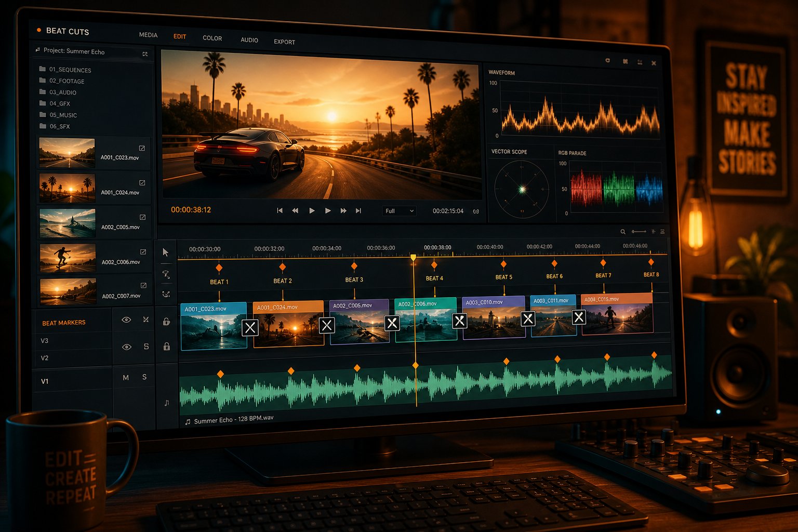The width and height of the screenshot is (798, 532).
Task: Solo the V3 video track
Action: click(x=146, y=347)
